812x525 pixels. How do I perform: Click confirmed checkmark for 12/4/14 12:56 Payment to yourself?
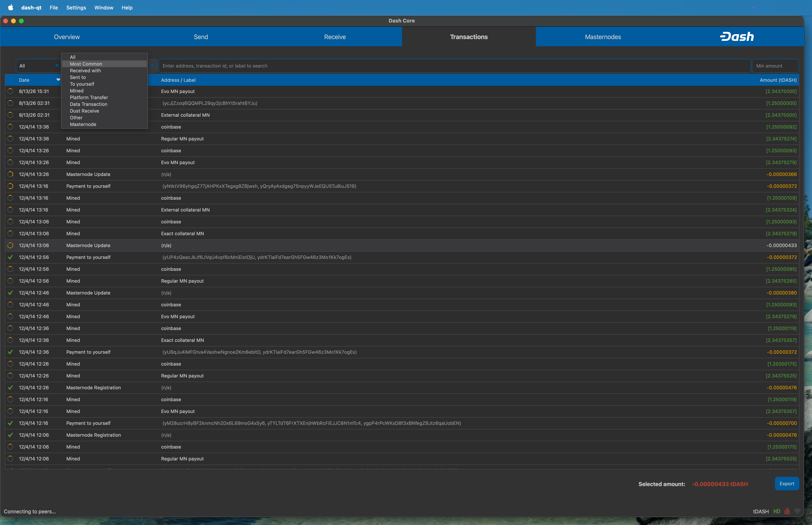(x=10, y=257)
